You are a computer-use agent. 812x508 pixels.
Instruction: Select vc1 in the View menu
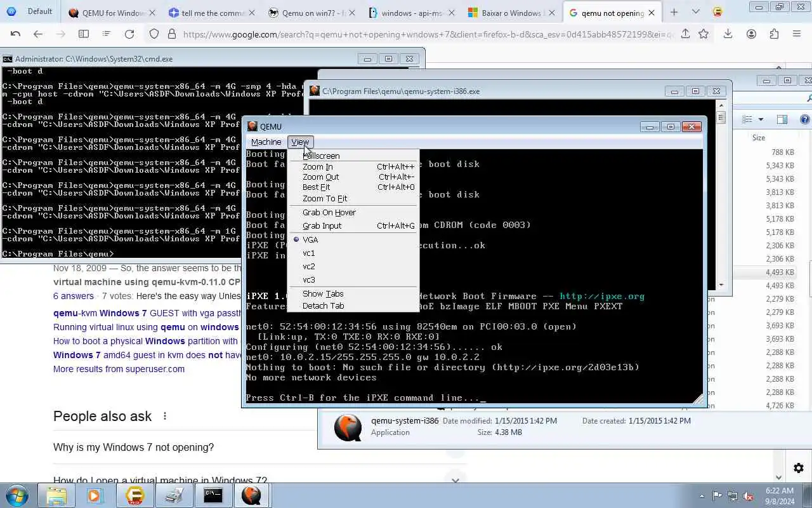point(353,253)
